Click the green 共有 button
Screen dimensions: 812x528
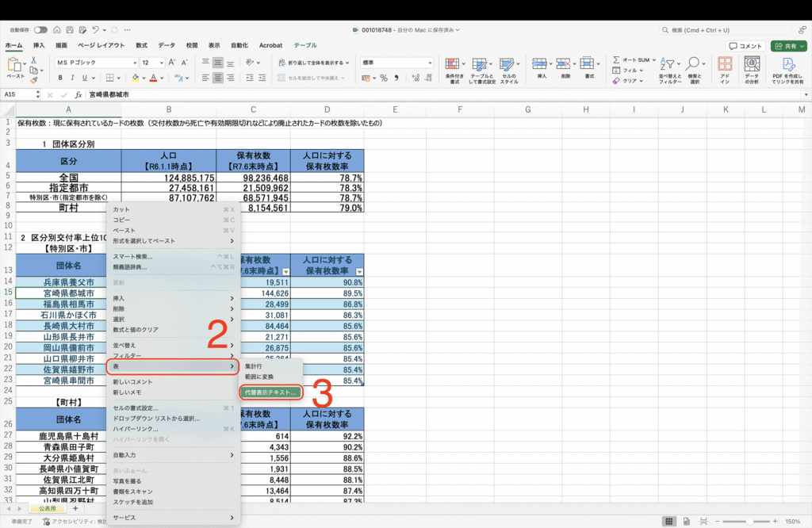[788, 46]
